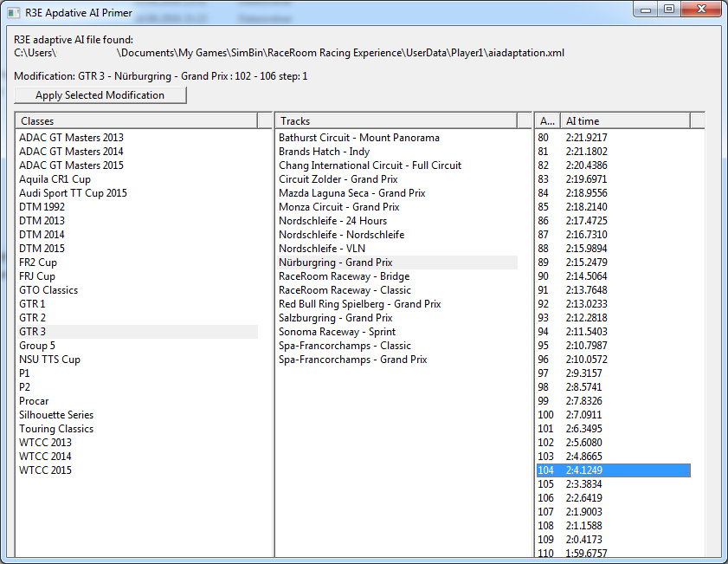Pick Nordschleife - Nordschleife track
This screenshot has width=728, height=564.
point(397,235)
